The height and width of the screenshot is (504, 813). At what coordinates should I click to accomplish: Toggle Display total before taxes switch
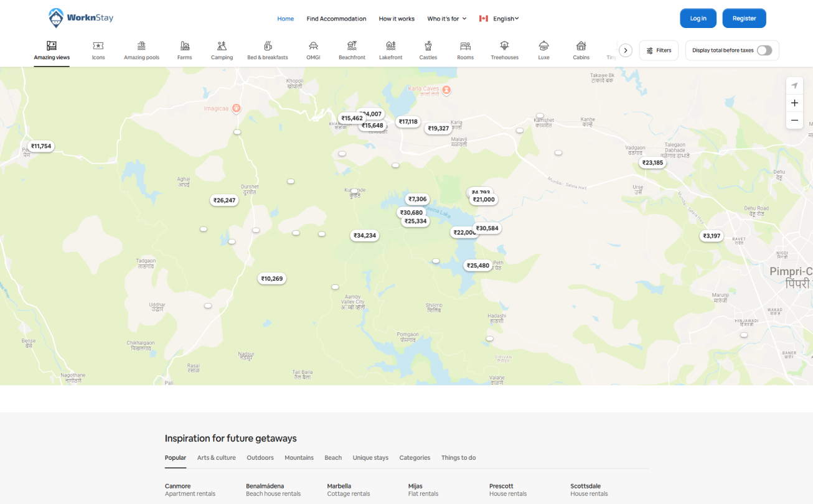point(764,50)
